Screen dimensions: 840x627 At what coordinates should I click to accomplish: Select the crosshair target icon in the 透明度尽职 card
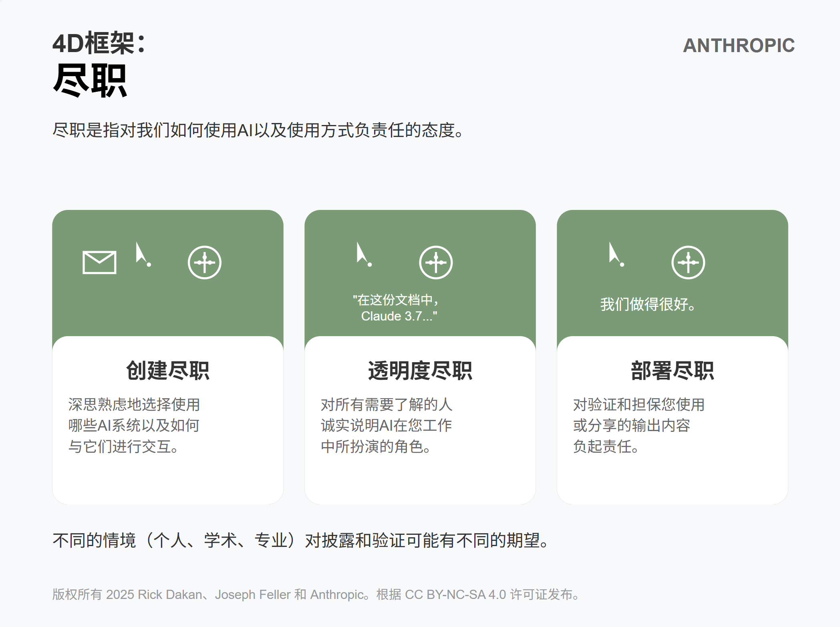[435, 262]
